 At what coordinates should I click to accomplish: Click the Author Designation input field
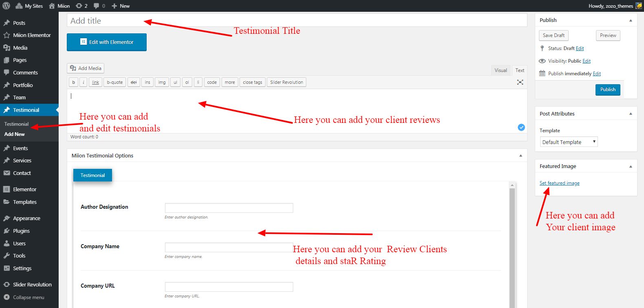tap(229, 208)
